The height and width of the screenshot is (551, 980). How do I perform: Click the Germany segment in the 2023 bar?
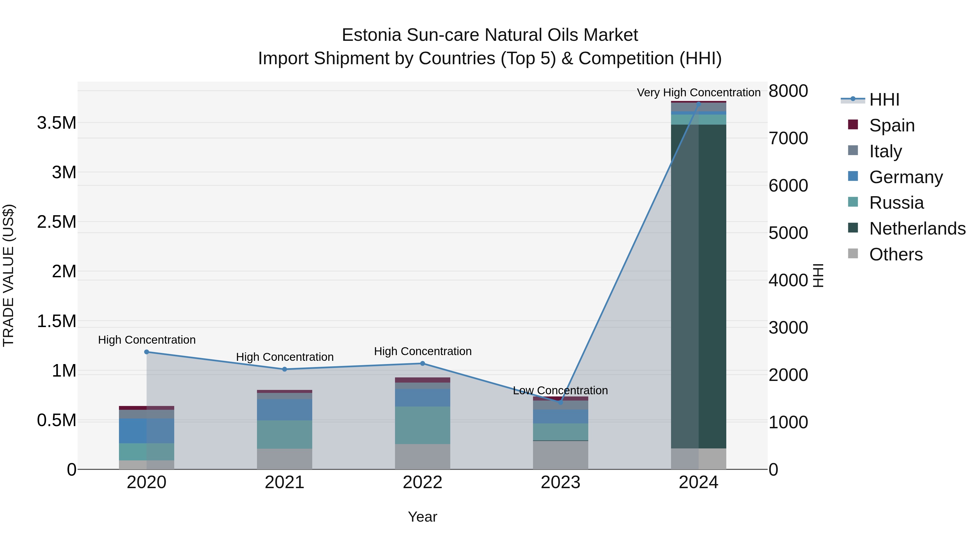pos(561,416)
